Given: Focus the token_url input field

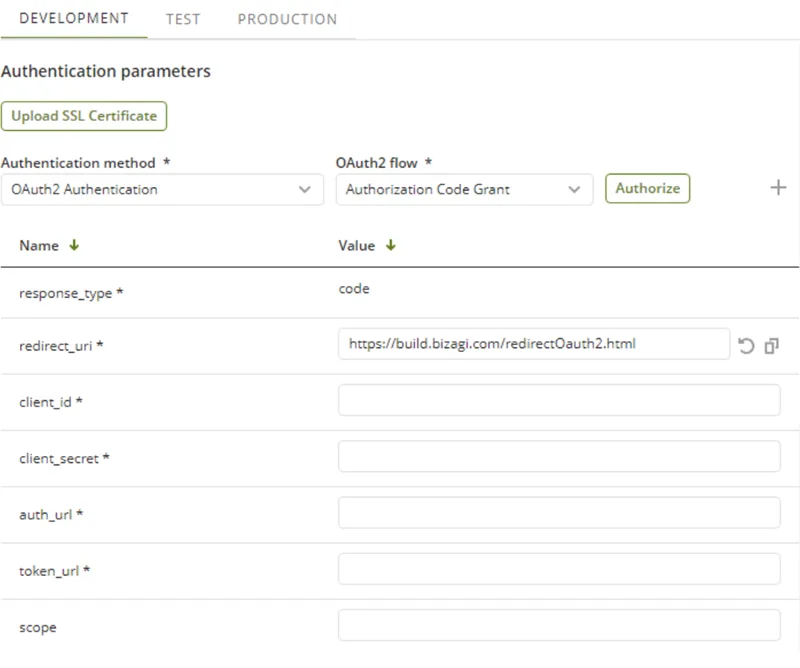Looking at the screenshot, I should pyautogui.click(x=559, y=569).
